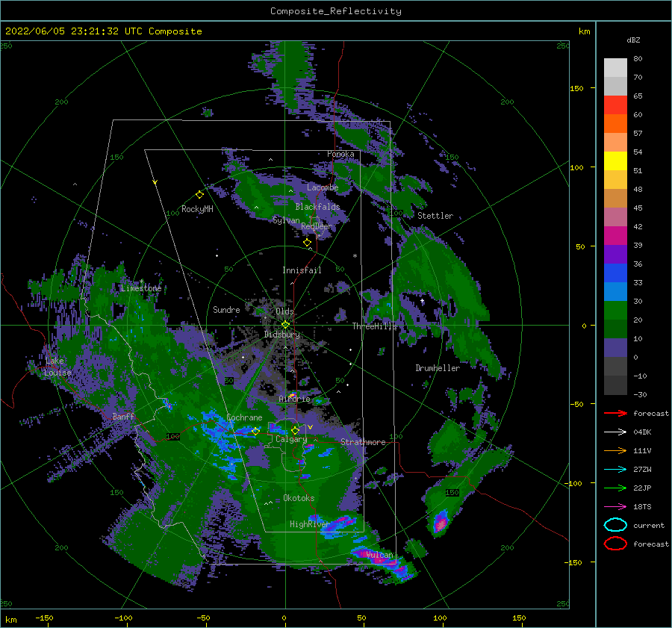Click the Airdrie city label
672x628 pixels.
(x=294, y=399)
